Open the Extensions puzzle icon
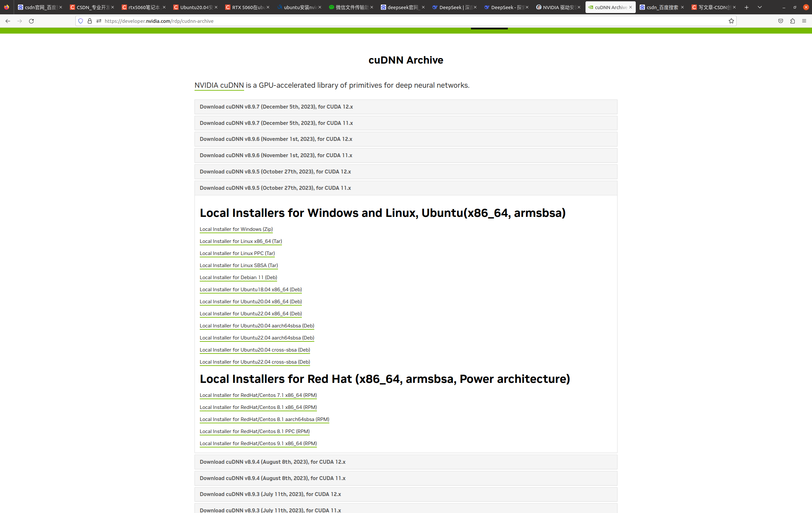The width and height of the screenshot is (812, 513). [792, 21]
